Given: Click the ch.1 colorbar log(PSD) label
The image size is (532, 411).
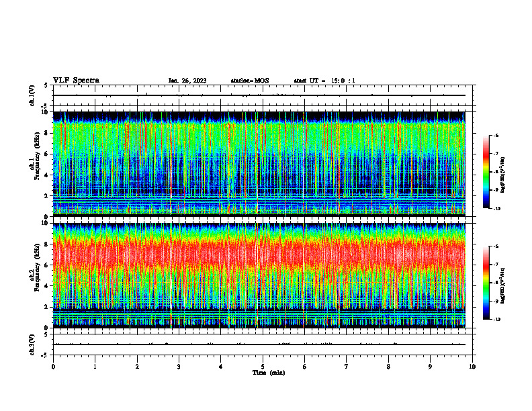Looking at the screenshot, I should coord(502,175).
